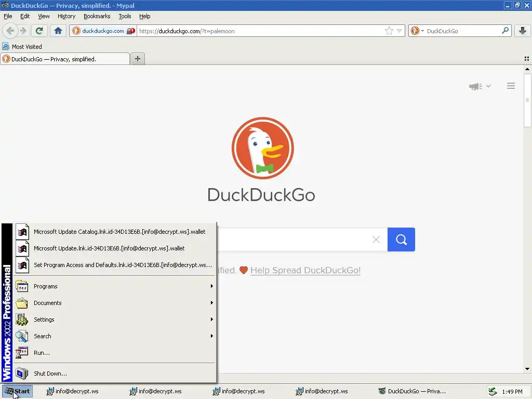This screenshot has width=532, height=399.
Task: Clear the search box with the X
Action: 376,240
